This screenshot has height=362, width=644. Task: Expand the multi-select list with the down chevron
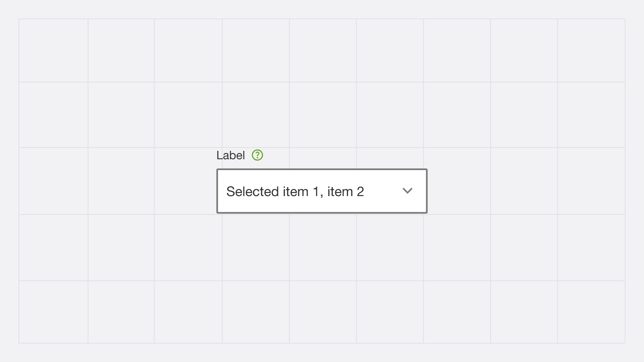[x=407, y=191]
